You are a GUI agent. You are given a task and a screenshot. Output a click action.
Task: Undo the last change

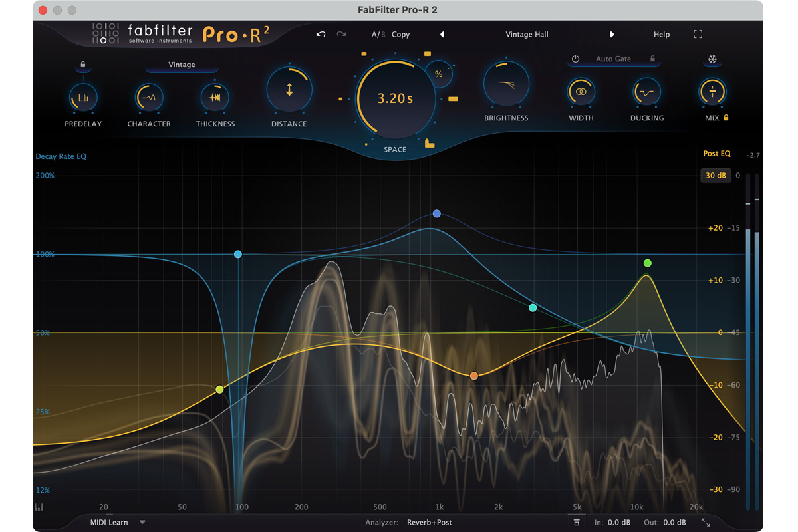[x=321, y=34]
